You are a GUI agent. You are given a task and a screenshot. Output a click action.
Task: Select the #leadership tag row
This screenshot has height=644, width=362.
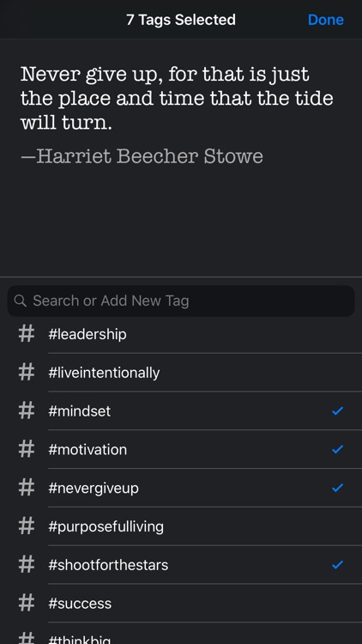(x=181, y=334)
